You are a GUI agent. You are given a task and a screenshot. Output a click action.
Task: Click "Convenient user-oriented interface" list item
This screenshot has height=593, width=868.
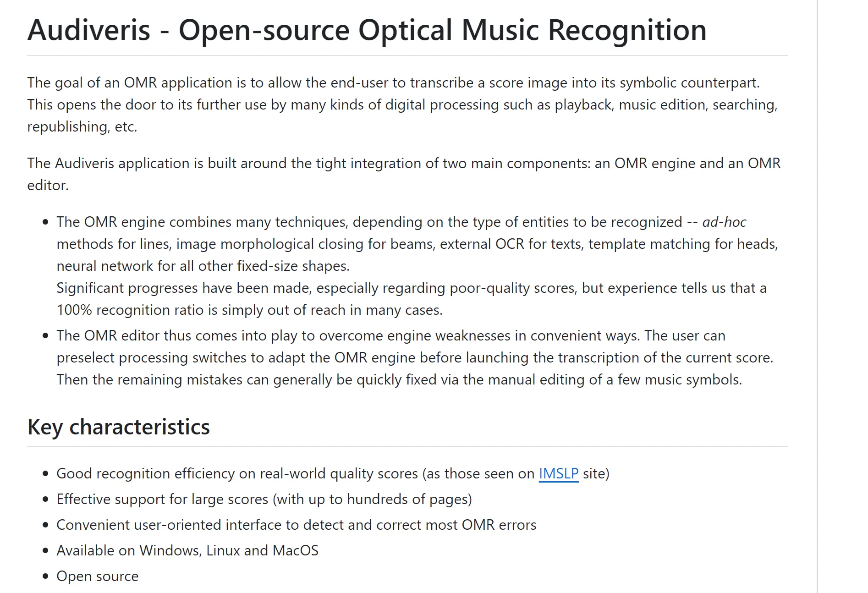(x=296, y=525)
